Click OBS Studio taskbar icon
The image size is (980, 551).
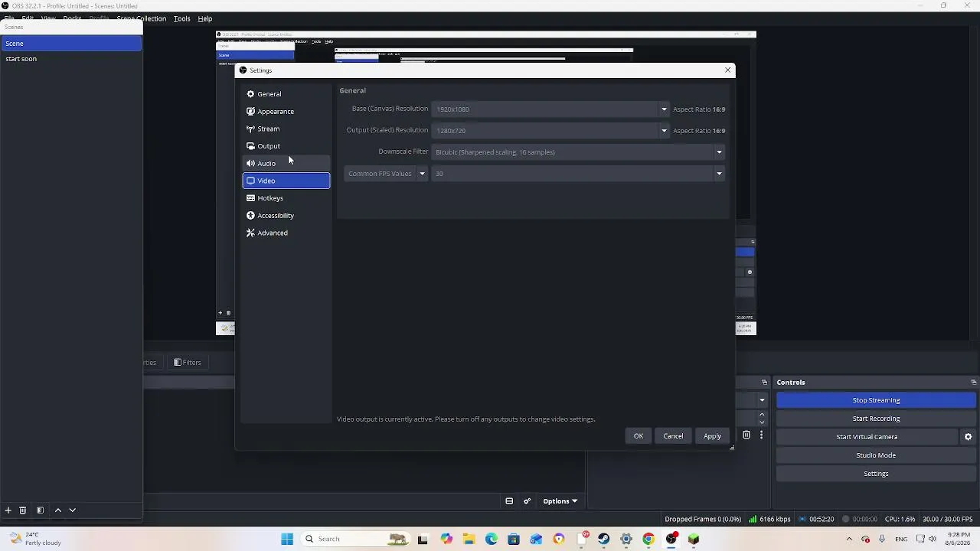[x=671, y=540]
